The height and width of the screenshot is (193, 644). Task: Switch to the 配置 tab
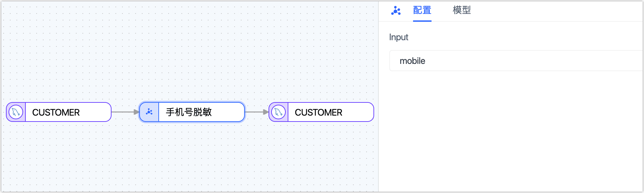422,10
